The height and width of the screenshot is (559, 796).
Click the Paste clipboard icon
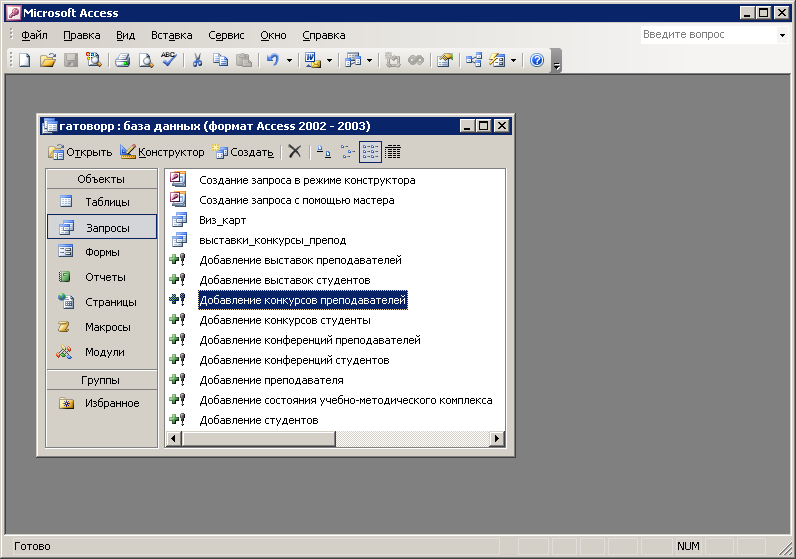pos(244,60)
